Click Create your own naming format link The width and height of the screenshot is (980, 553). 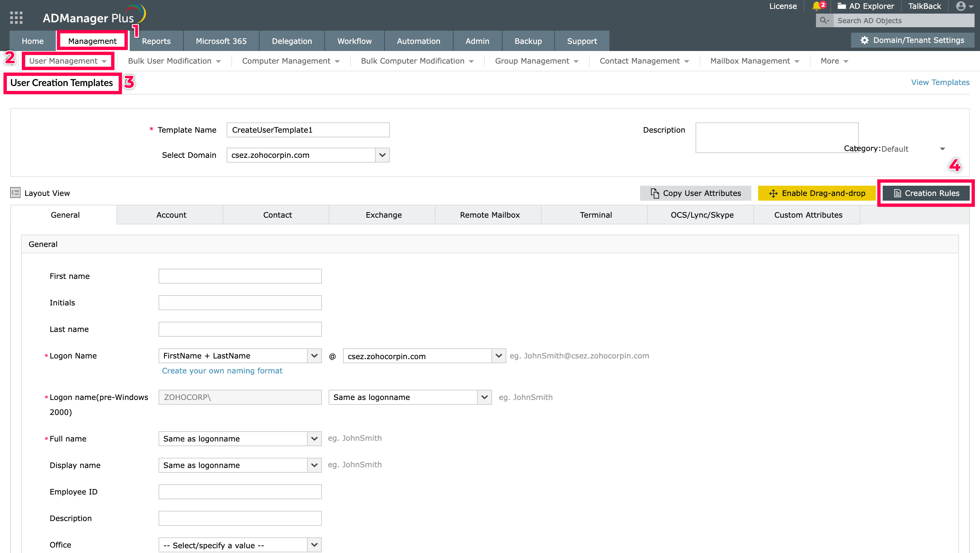pyautogui.click(x=222, y=370)
